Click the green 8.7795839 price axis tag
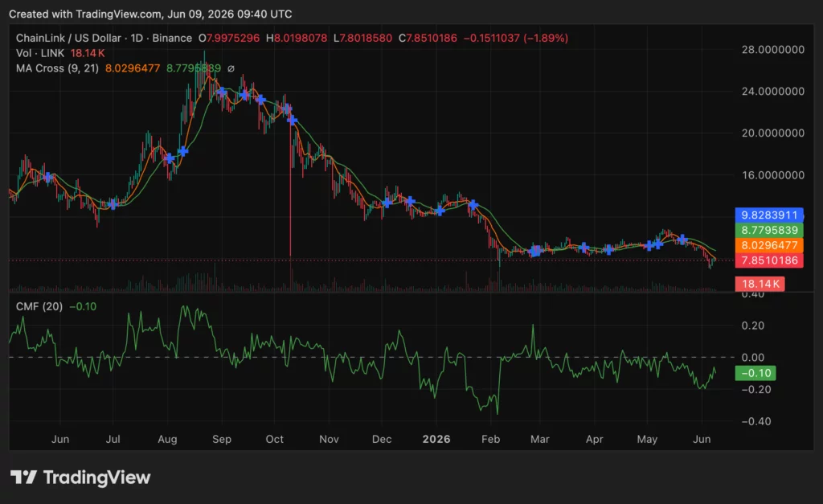 pos(769,230)
